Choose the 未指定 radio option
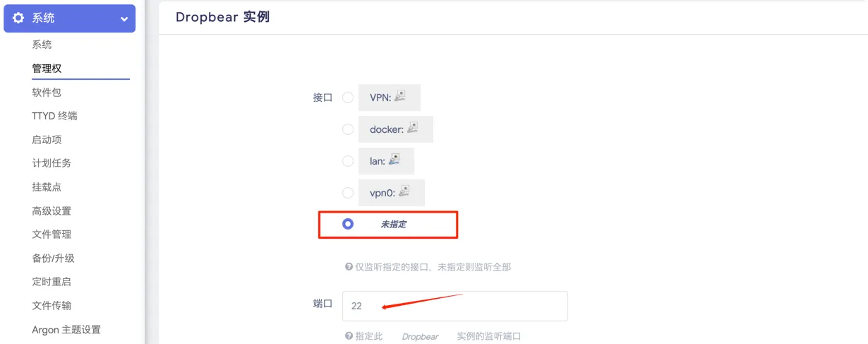868x344 pixels. click(348, 224)
